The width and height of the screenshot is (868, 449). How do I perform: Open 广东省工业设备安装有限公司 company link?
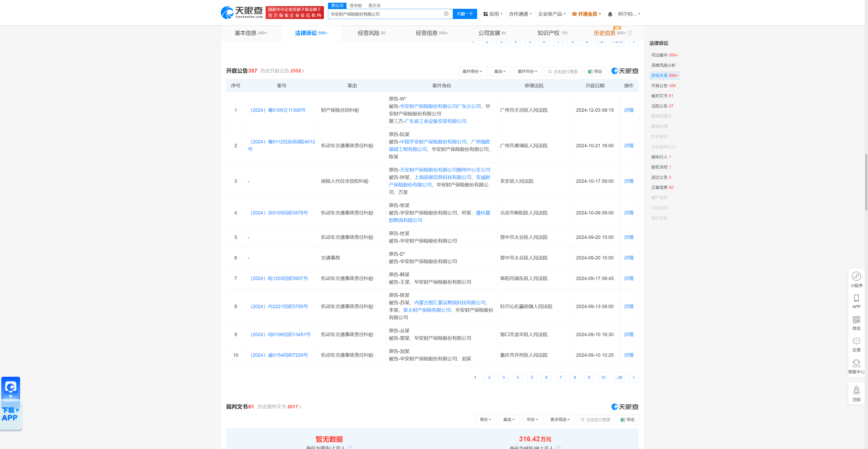click(435, 121)
